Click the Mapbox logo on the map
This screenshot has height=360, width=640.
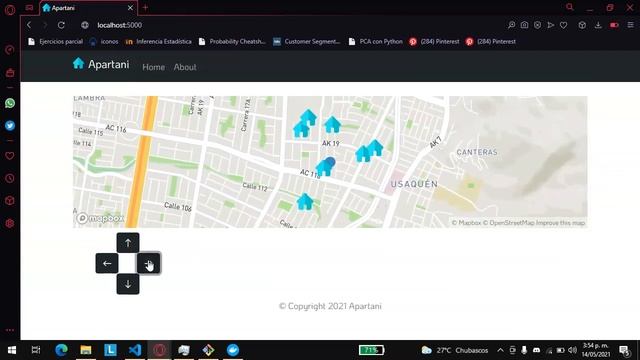click(x=100, y=218)
